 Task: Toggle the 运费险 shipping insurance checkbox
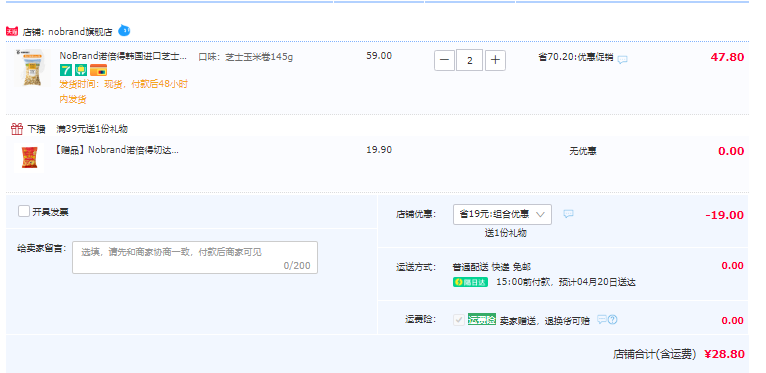point(459,320)
